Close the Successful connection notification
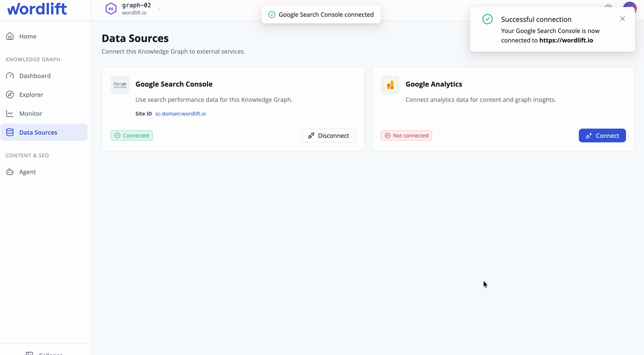 point(622,19)
